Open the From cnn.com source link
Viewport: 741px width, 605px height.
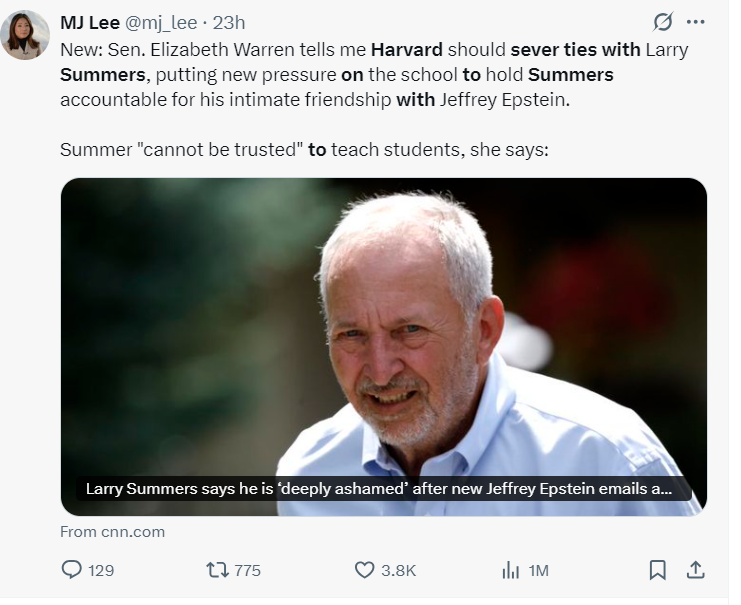[x=112, y=532]
